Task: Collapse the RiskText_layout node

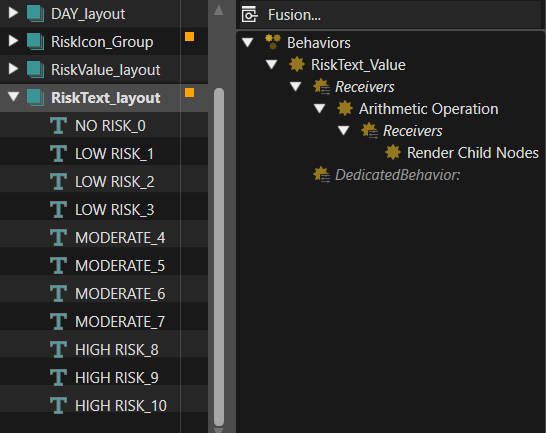Action: click(x=14, y=96)
